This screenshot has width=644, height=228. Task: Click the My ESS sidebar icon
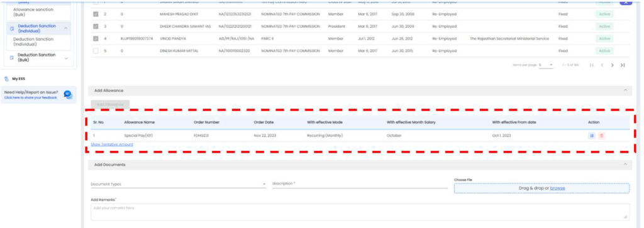coord(6,79)
